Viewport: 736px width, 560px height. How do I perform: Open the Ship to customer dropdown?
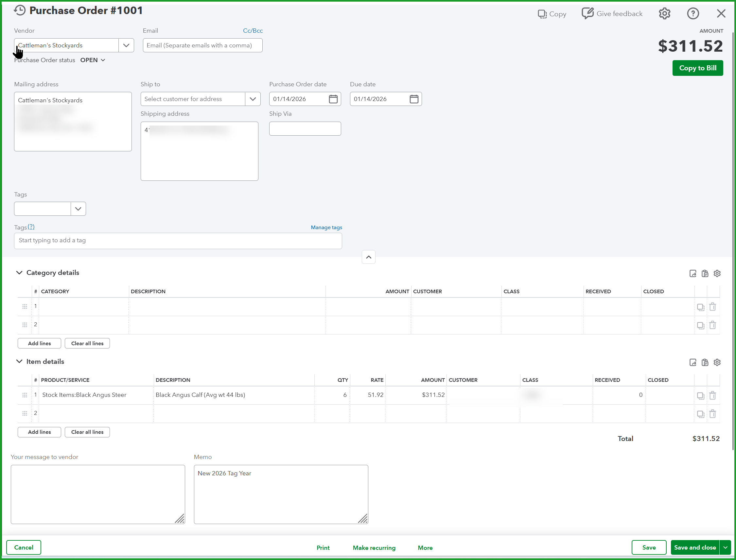[x=253, y=99]
